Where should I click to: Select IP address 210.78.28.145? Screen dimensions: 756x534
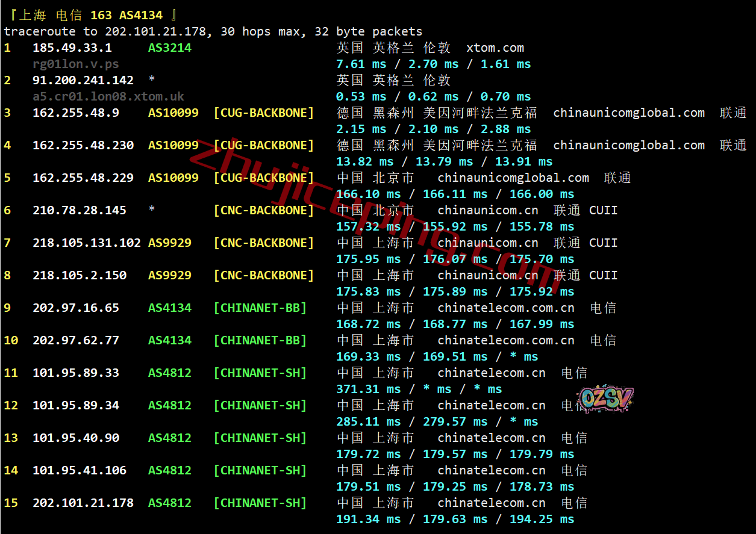(x=80, y=211)
